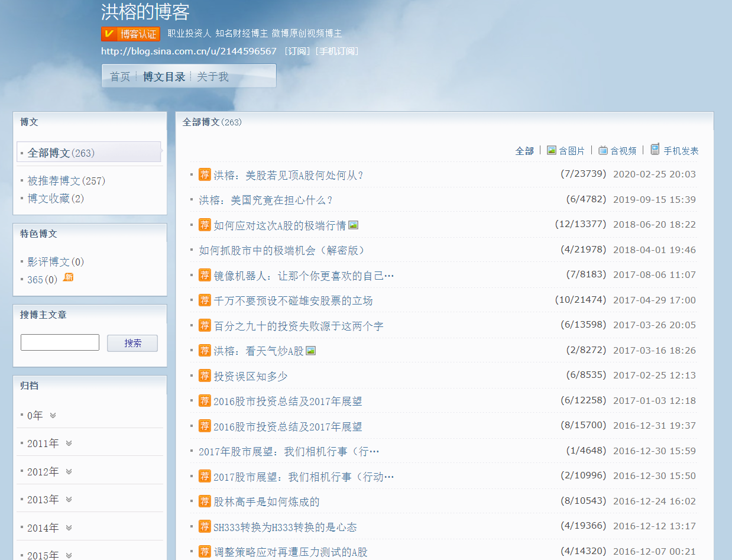Select the 全部 filter above the list
732x560 pixels.
click(524, 151)
